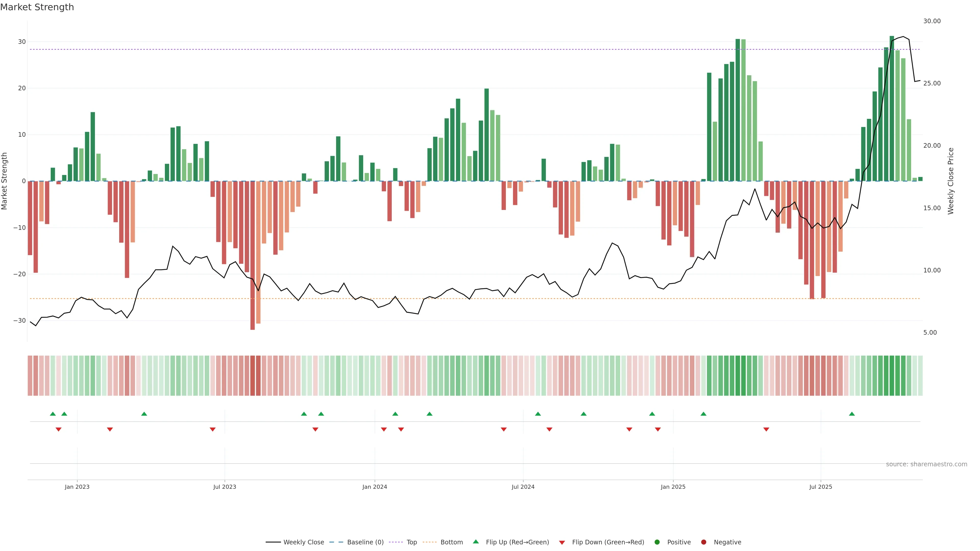Click the first green flip-up triangle marker
The height and width of the screenshot is (551, 980).
[53, 414]
